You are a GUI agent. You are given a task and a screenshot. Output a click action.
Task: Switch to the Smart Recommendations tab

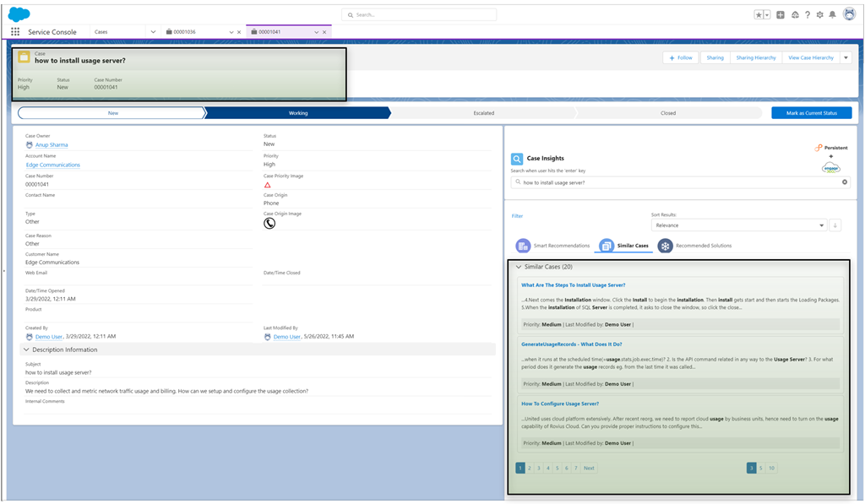tap(552, 246)
